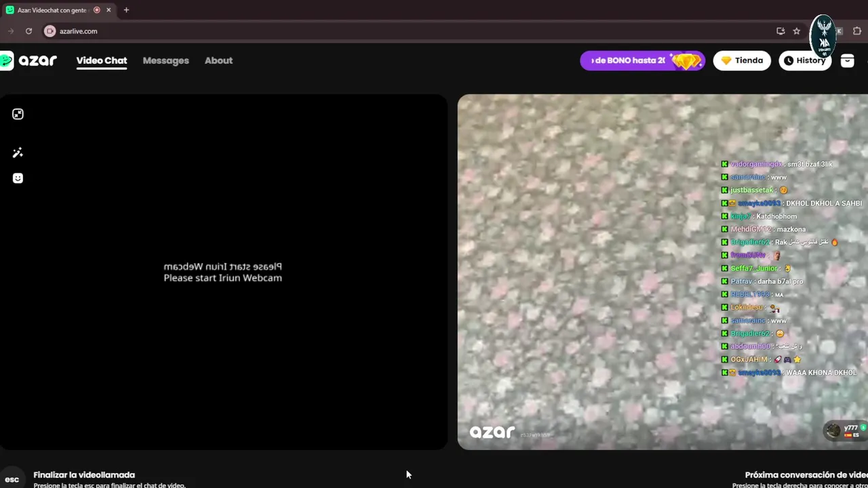Open the magic wand effects tool
Image resolution: width=868 pixels, height=488 pixels.
(18, 152)
